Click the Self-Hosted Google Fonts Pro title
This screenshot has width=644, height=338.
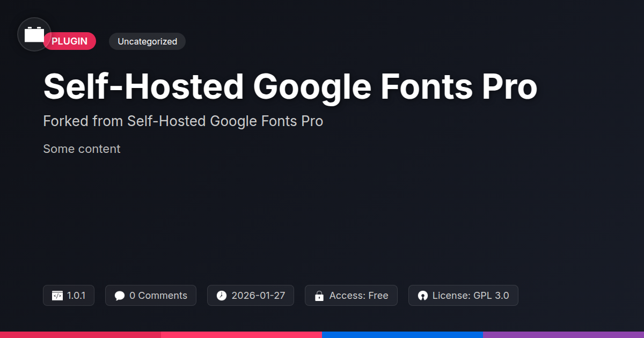(x=290, y=86)
